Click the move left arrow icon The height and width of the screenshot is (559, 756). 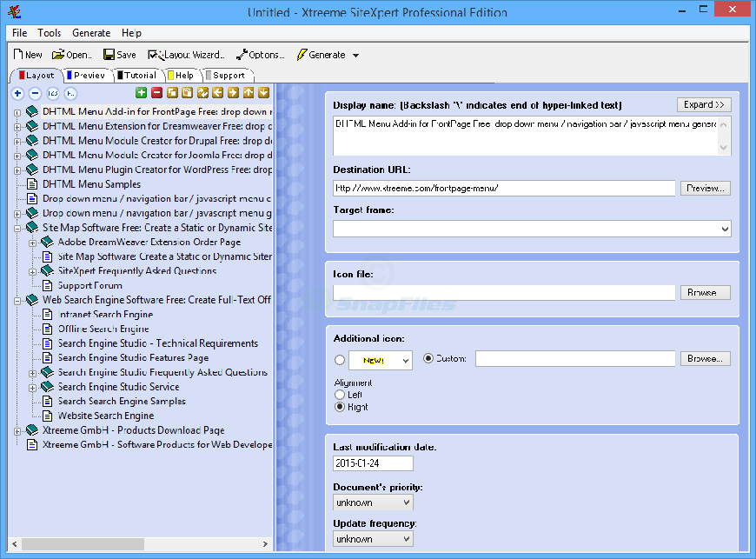pyautogui.click(x=217, y=93)
